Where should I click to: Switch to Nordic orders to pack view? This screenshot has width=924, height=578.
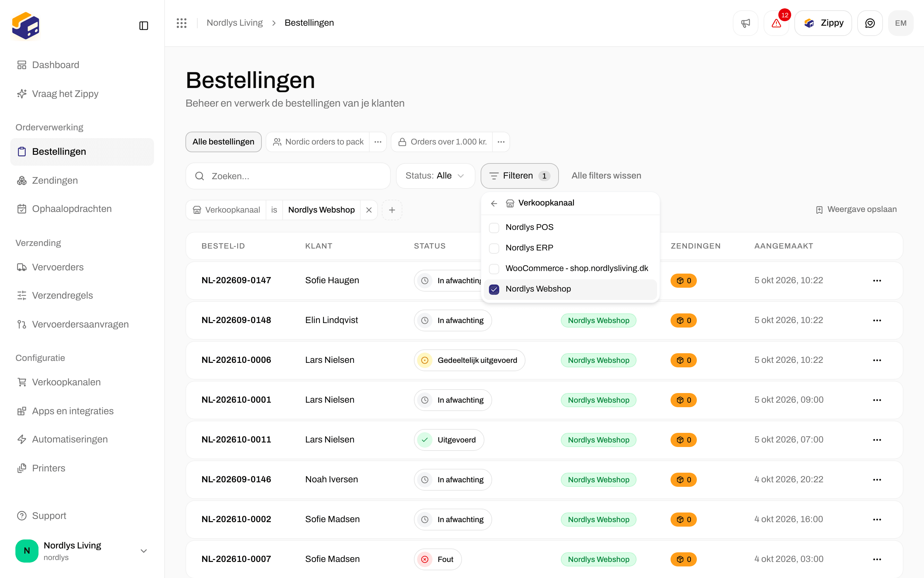(318, 142)
